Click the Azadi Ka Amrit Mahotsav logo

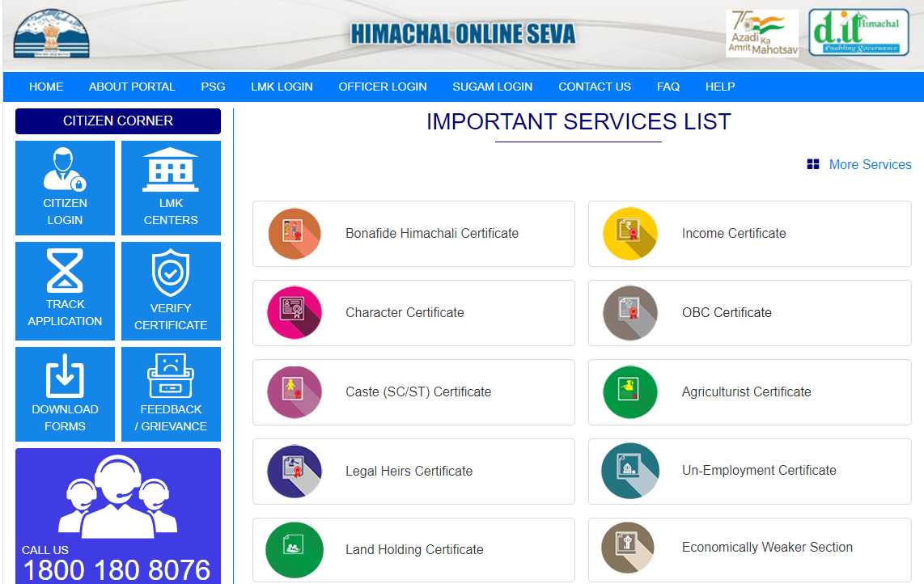tap(762, 33)
